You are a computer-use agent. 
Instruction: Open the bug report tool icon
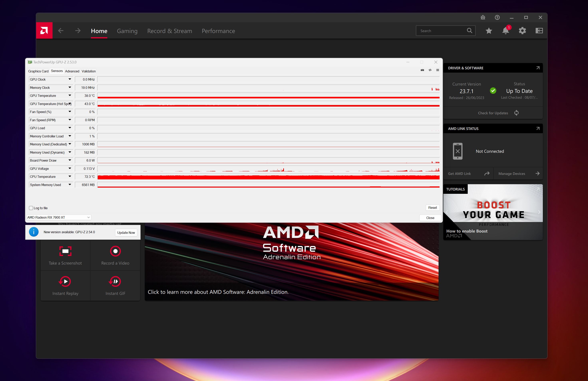(x=483, y=17)
